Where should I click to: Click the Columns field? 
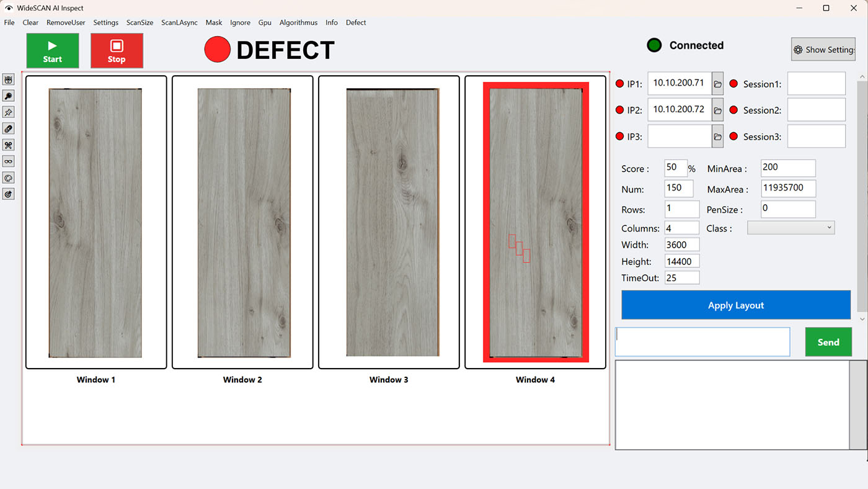[681, 228]
